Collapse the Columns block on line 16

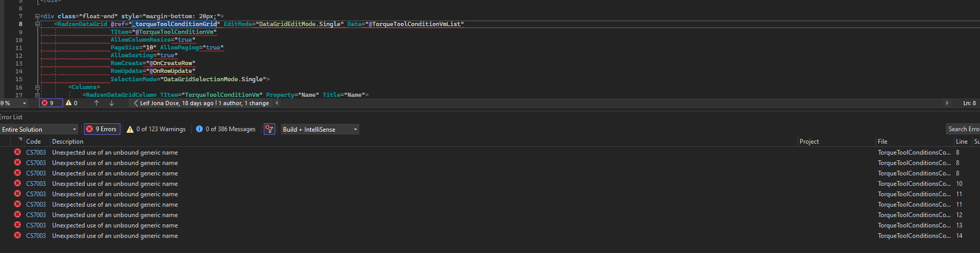[x=38, y=87]
